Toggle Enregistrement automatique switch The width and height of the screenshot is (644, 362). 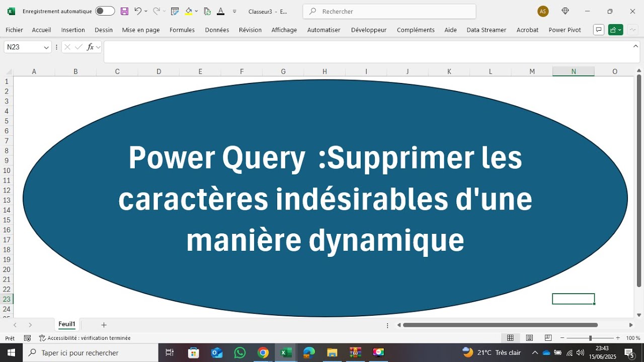tap(105, 11)
